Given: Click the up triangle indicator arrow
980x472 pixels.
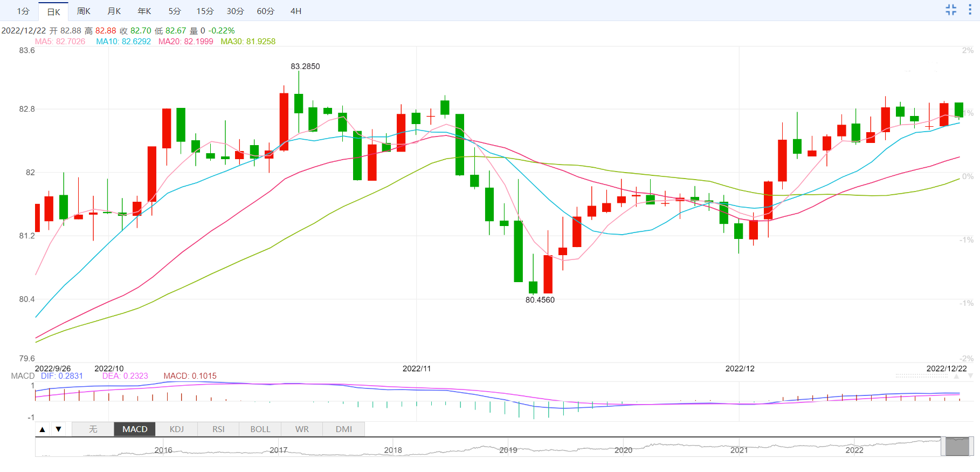Looking at the screenshot, I should [x=42, y=429].
